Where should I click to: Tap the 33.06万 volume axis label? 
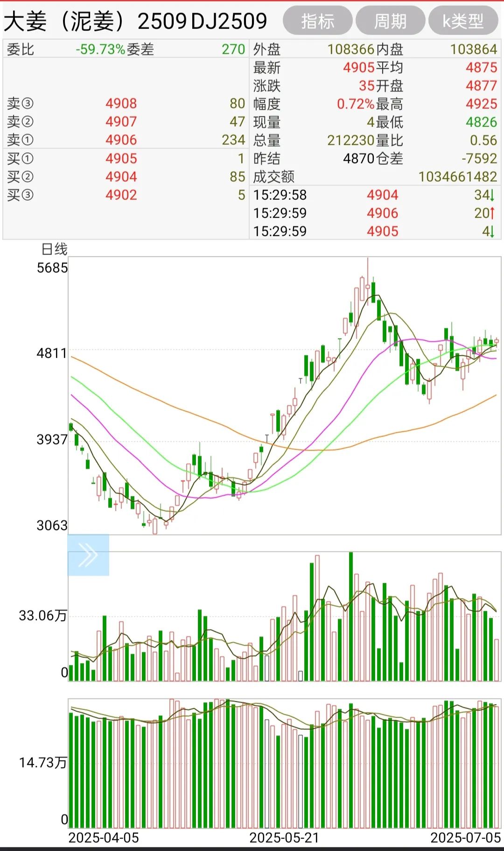tap(43, 616)
